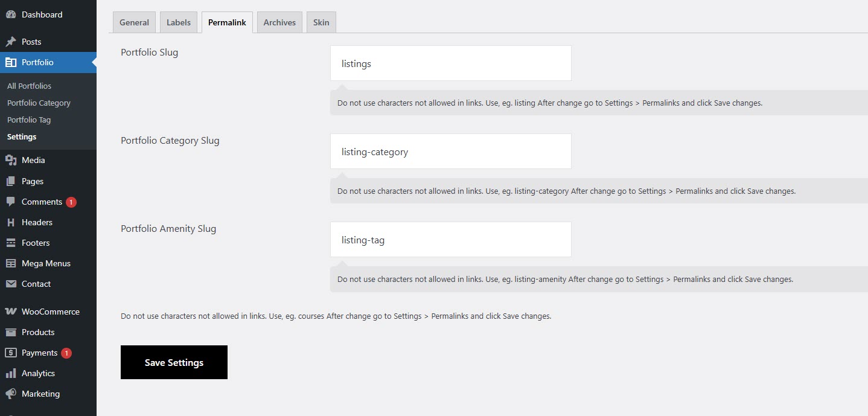Open Portfolio Category submenu link
868x416 pixels.
click(x=39, y=103)
